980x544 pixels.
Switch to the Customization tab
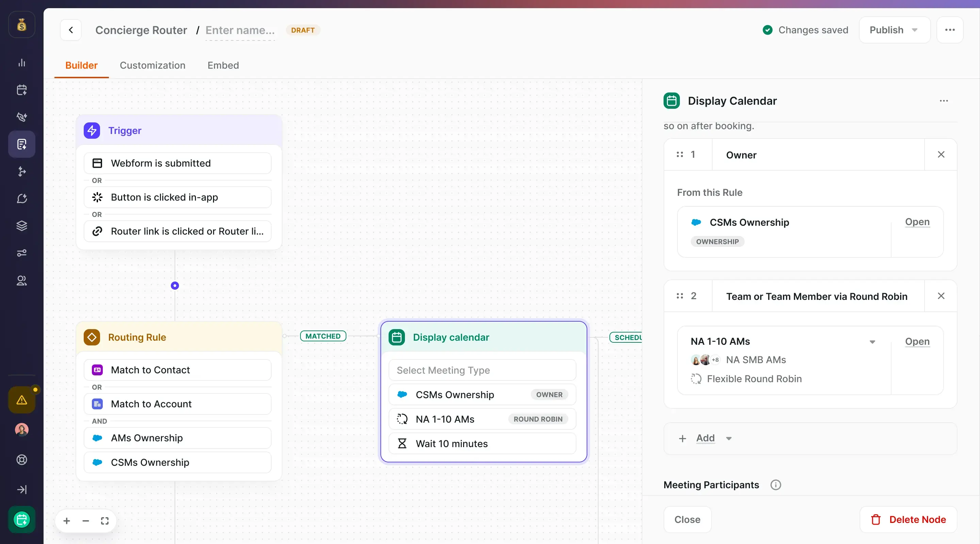pos(152,65)
